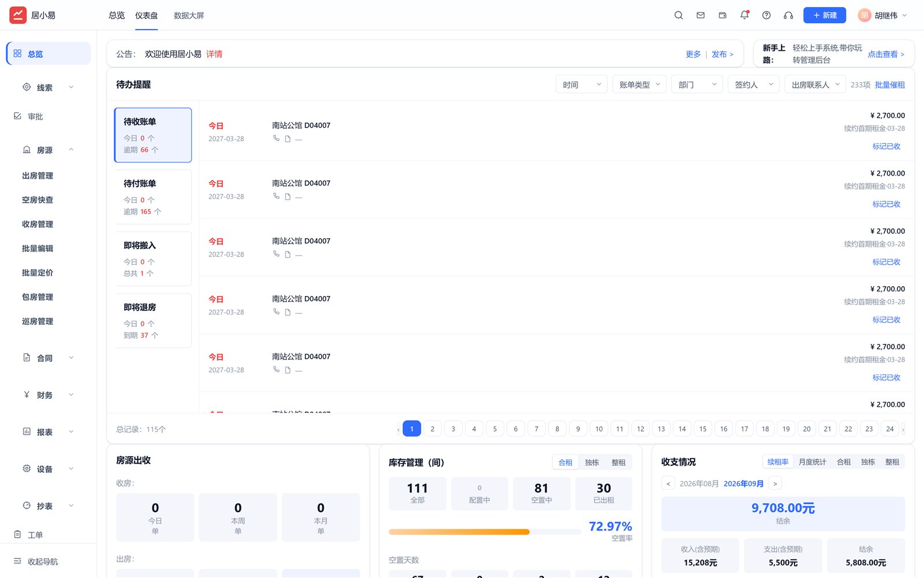The width and height of the screenshot is (924, 578).
Task: Open 空房快查 in sidebar
Action: (x=38, y=200)
